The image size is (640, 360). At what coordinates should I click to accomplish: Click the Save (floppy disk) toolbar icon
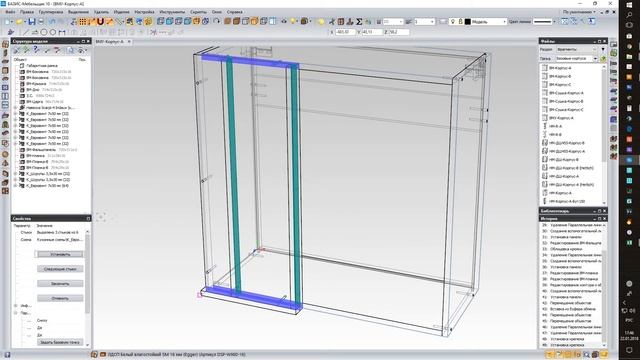click(x=31, y=22)
